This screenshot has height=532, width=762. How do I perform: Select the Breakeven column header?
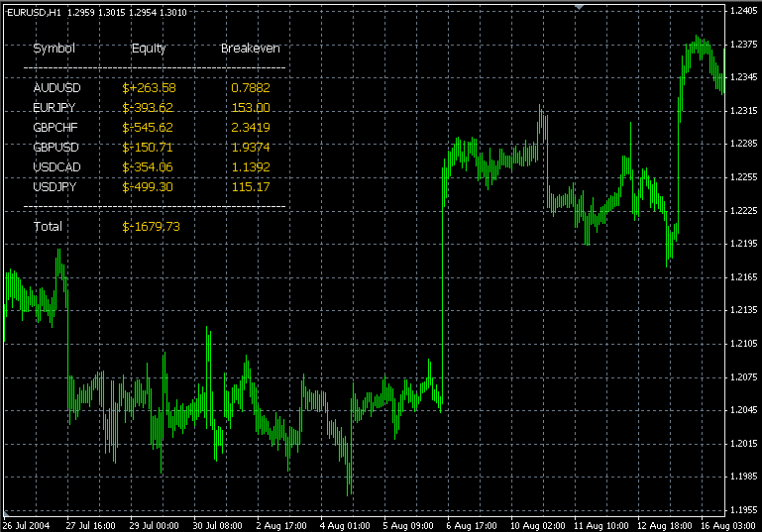coord(251,49)
